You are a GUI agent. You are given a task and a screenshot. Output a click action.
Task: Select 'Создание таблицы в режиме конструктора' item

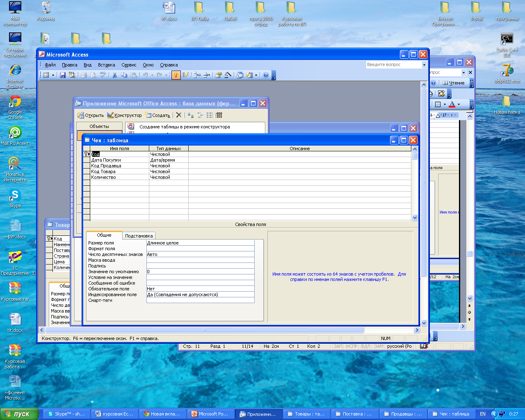click(x=185, y=127)
